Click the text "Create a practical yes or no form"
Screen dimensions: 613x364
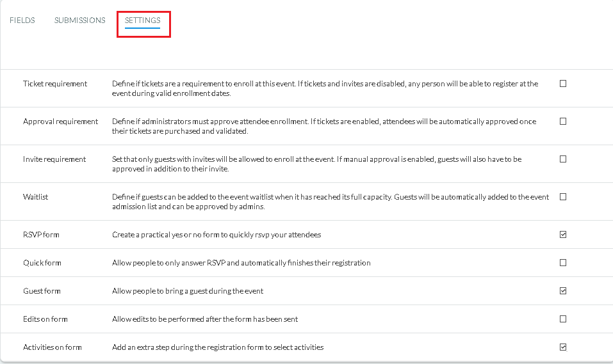pyautogui.click(x=217, y=234)
